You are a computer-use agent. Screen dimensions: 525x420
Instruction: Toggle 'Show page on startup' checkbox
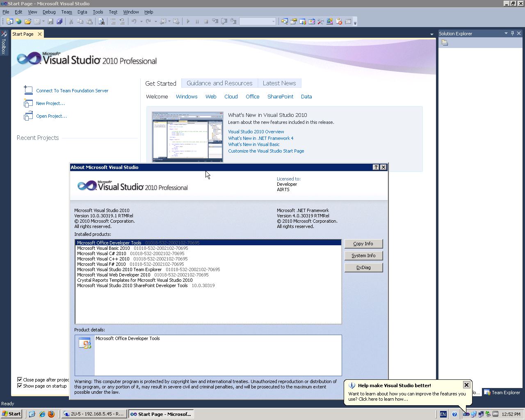click(20, 386)
